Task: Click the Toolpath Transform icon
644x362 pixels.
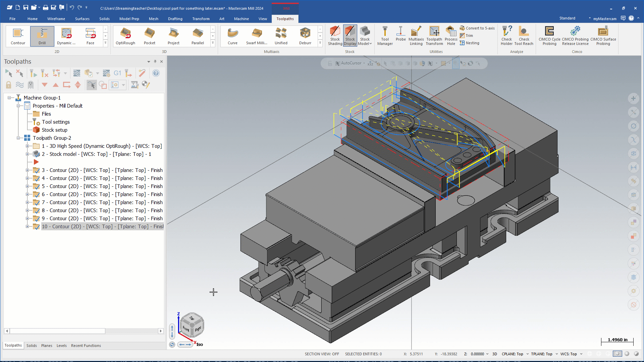Action: [x=434, y=36]
